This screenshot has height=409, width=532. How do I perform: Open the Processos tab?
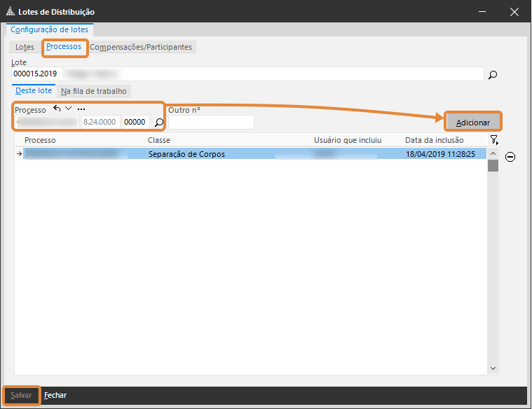pyautogui.click(x=64, y=47)
